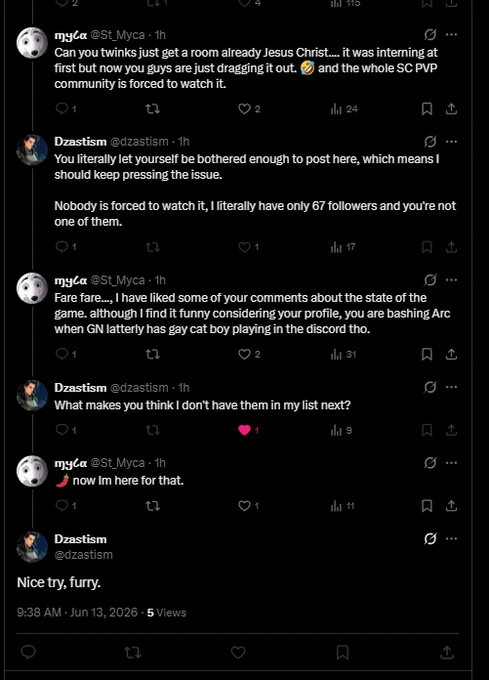489x680 pixels.
Task: Open @dzastism handle on main post
Action: tap(83, 555)
